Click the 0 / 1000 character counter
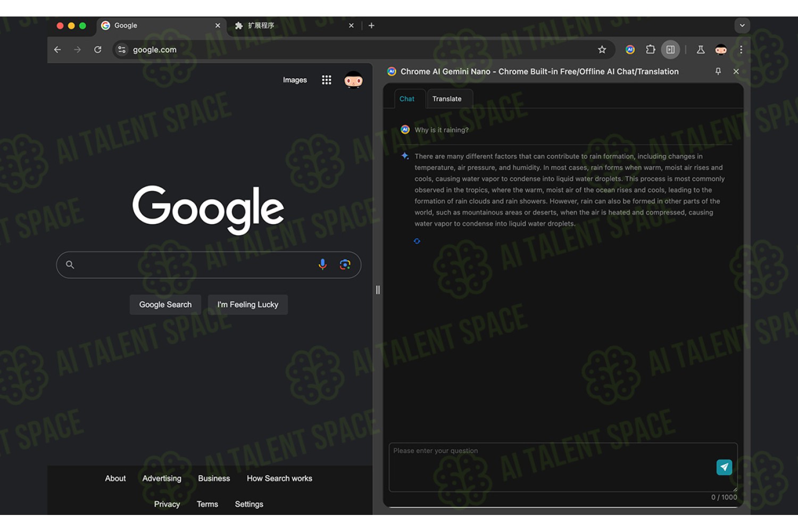 pos(724,497)
